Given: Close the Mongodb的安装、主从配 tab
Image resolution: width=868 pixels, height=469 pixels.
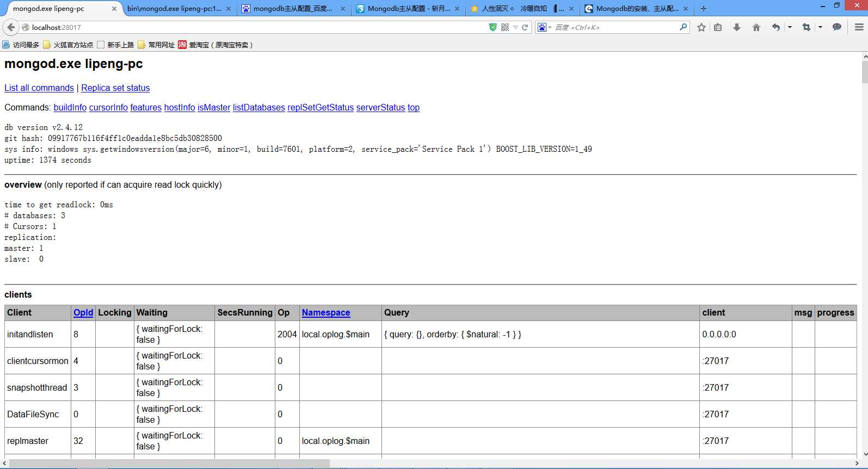Looking at the screenshot, I should pyautogui.click(x=686, y=9).
